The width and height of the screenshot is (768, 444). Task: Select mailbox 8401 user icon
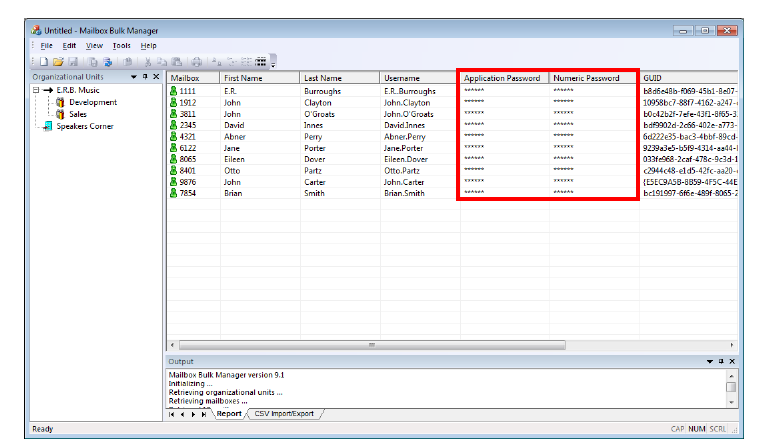(x=173, y=171)
